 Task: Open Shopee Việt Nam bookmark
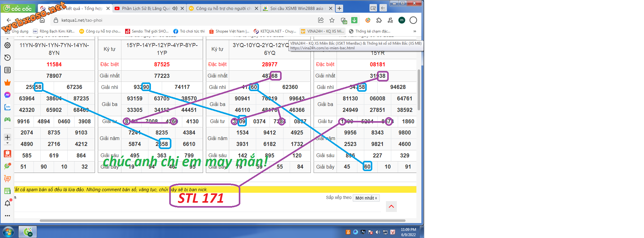click(x=229, y=31)
